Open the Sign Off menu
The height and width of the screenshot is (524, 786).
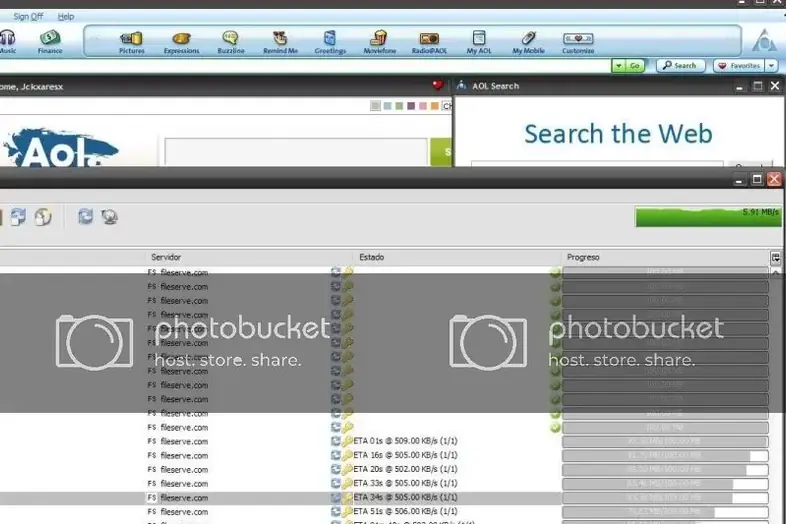[28, 17]
